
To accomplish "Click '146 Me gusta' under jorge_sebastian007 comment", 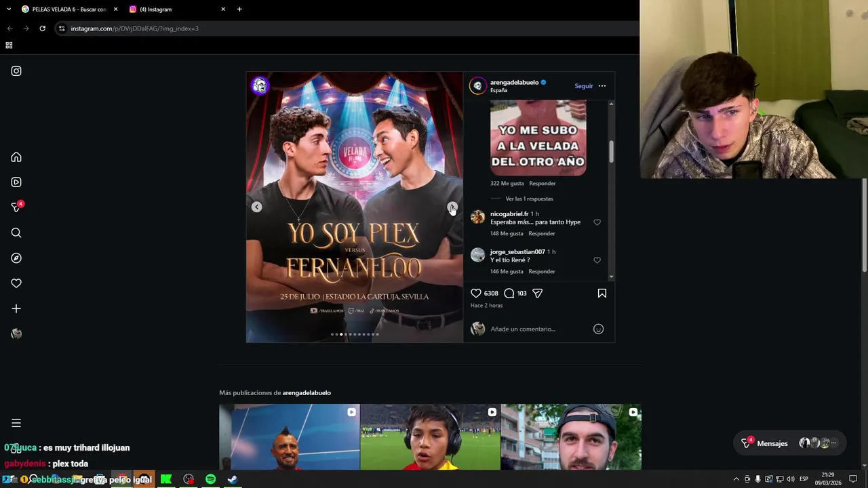I will [507, 271].
